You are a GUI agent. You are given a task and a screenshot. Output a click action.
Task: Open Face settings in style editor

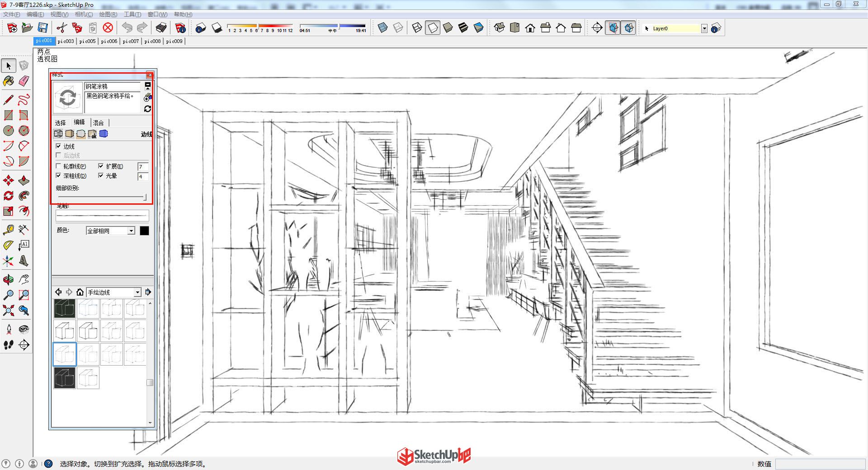[69, 134]
